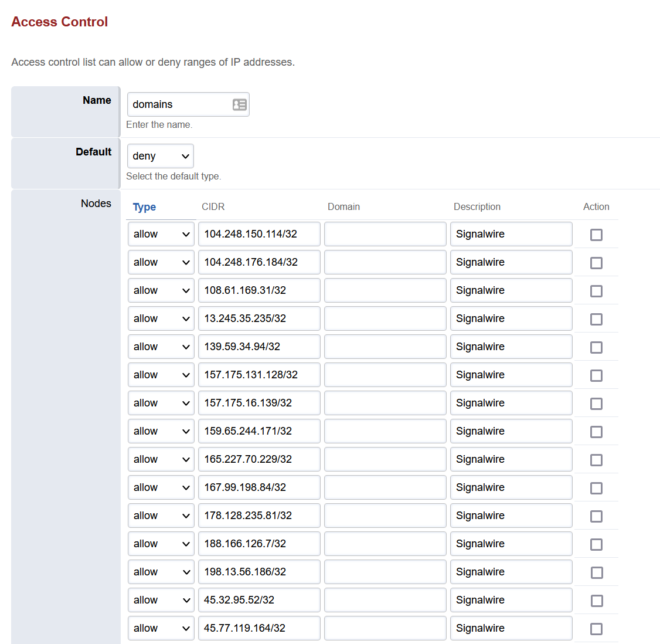
Task: Check the Action checkbox for 178.128.235.81/32
Action: click(596, 516)
